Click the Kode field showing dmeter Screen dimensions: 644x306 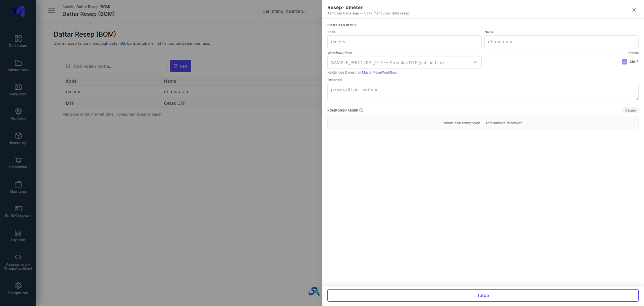coord(404,42)
